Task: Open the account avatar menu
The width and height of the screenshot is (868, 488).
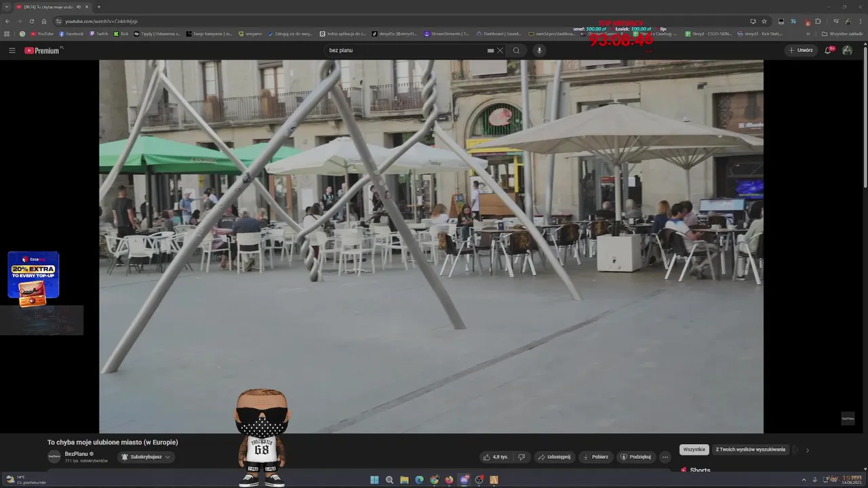Action: (x=847, y=50)
